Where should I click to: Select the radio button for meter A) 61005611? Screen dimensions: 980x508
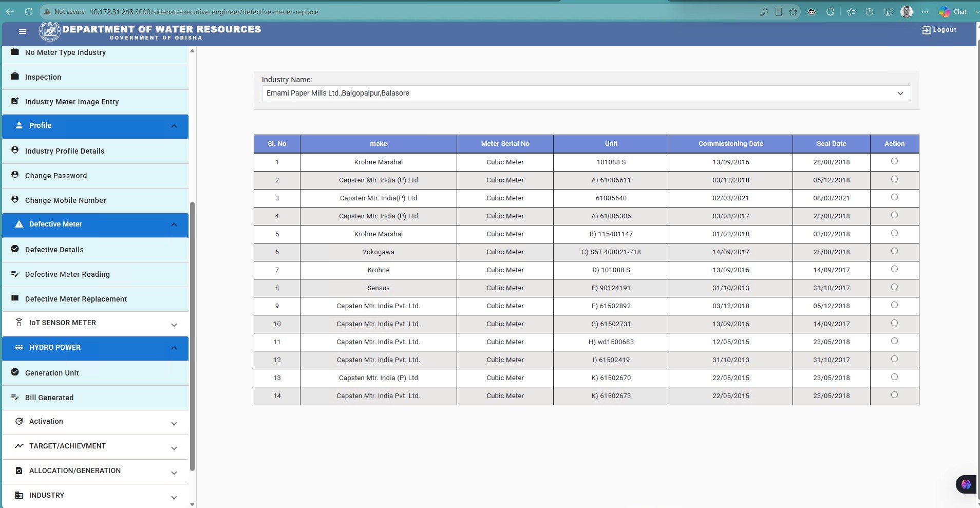[x=894, y=179]
